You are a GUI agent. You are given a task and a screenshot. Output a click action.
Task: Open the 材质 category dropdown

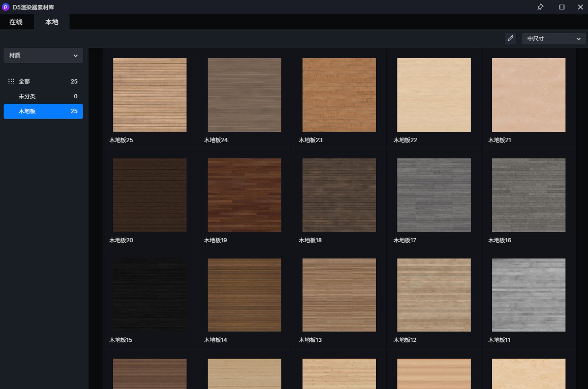point(43,55)
